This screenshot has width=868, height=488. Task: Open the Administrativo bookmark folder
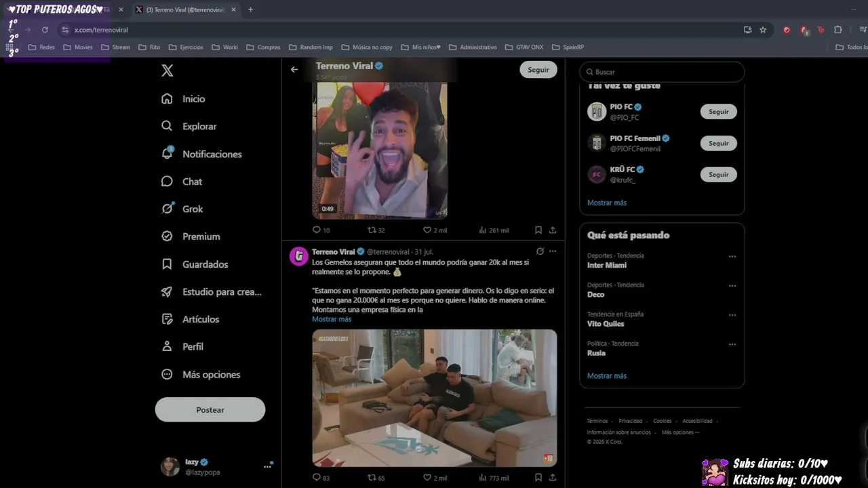click(473, 47)
